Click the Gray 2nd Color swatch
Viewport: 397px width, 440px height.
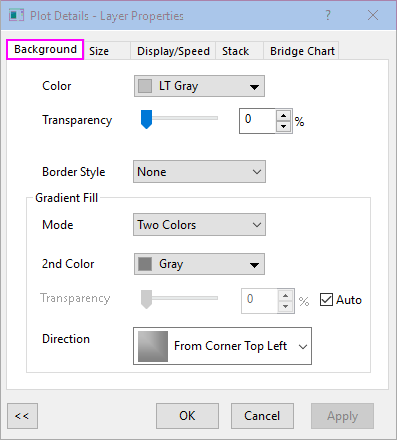145,264
